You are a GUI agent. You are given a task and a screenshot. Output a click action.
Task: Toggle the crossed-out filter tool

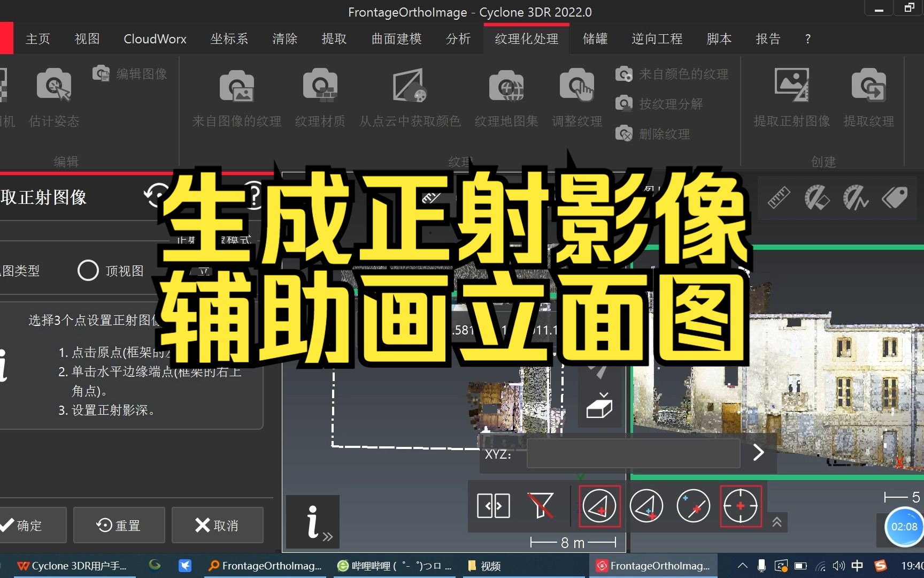[540, 506]
